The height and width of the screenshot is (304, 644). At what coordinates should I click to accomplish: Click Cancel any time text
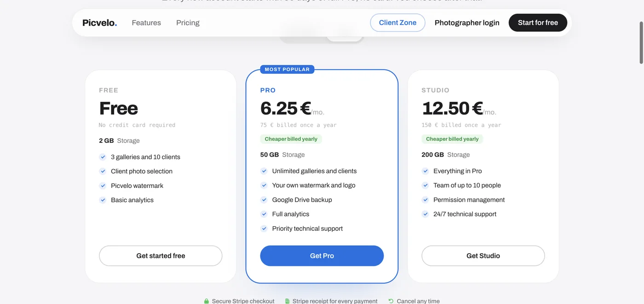pyautogui.click(x=418, y=301)
